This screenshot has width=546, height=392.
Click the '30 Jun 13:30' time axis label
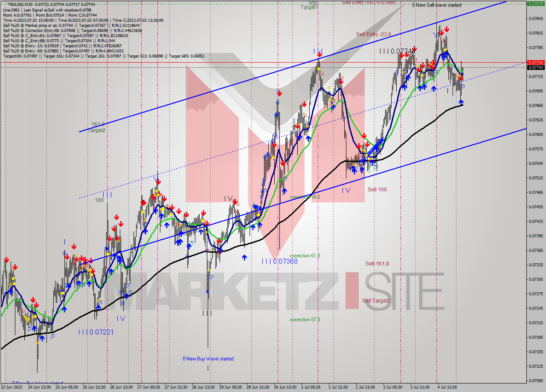(x=285, y=387)
